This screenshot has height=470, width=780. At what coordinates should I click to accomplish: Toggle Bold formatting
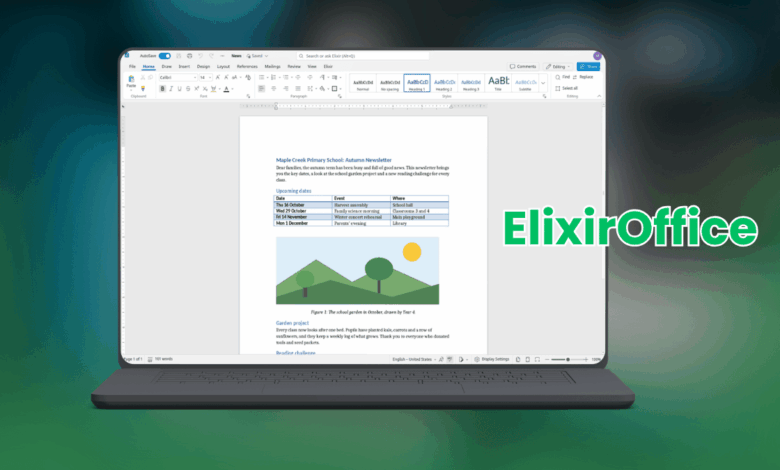click(x=162, y=89)
